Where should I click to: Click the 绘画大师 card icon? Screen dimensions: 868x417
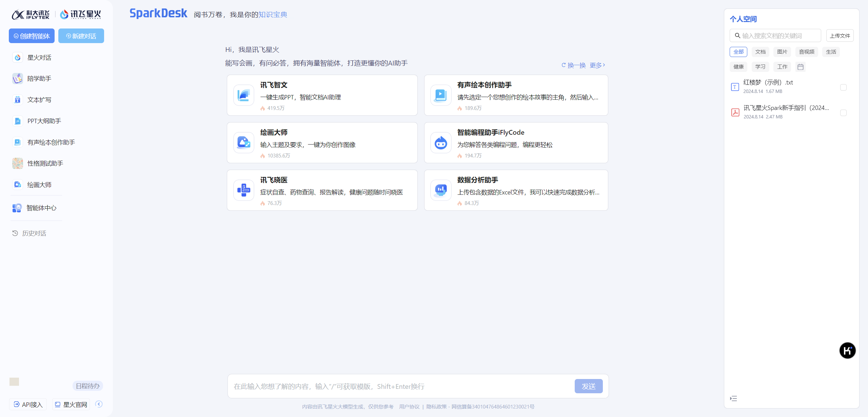coord(243,143)
